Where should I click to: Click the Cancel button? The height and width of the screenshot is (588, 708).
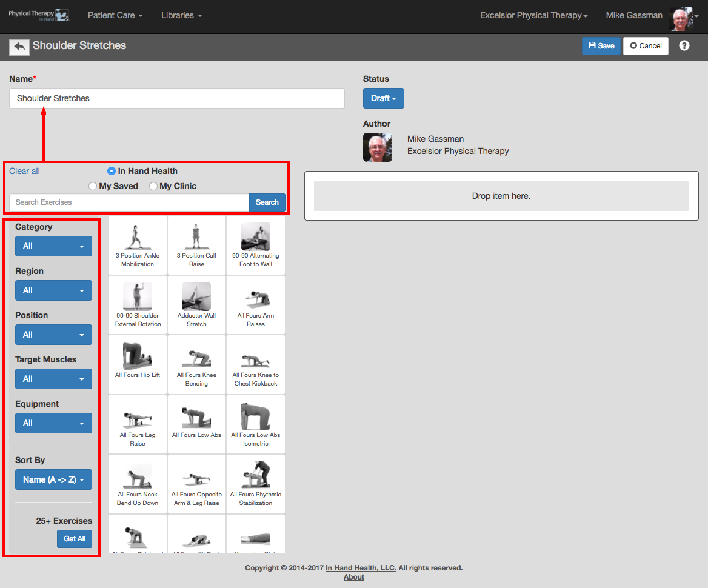pos(646,46)
